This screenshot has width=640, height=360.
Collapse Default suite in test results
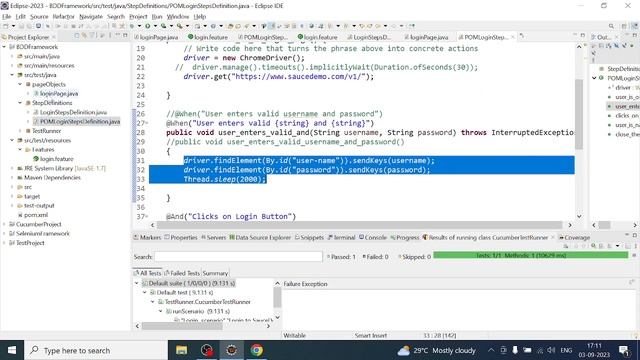[137, 283]
